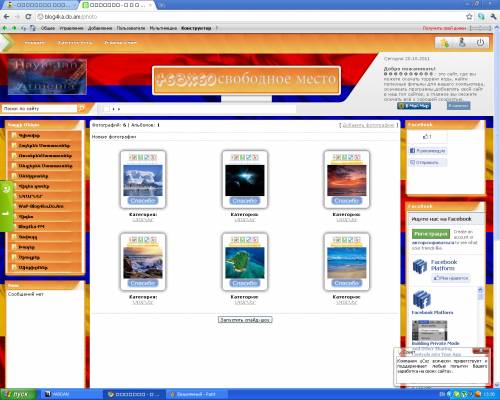Click the search magnifier icon beside site search
Viewport: 500px width, 400px height.
(81, 108)
